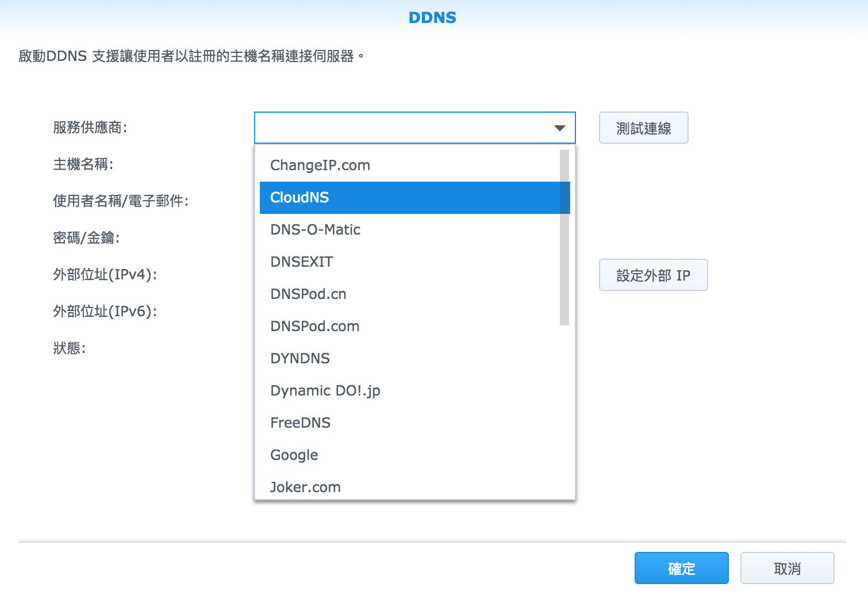Viewport: 868px width, 591px height.
Task: Click the service provider combo box field
Action: tap(414, 128)
